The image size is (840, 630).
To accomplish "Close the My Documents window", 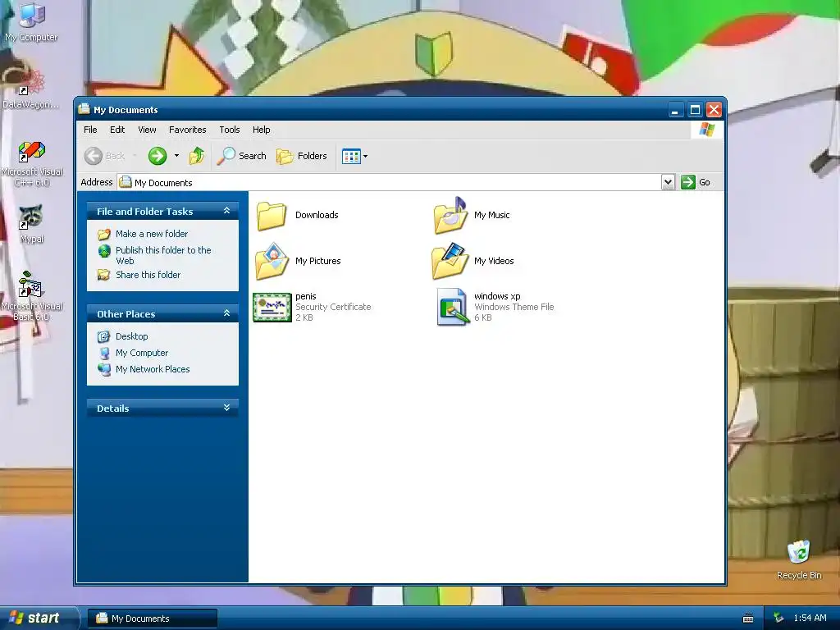I will 714,110.
